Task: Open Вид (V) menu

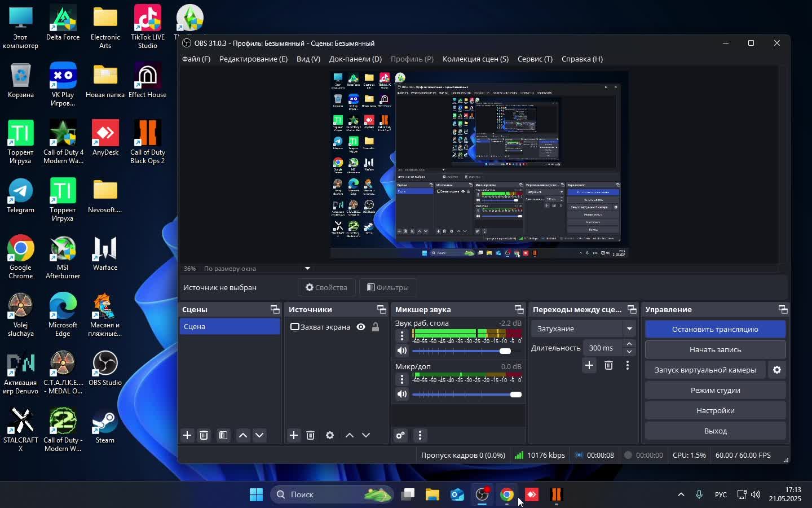Action: click(308, 59)
